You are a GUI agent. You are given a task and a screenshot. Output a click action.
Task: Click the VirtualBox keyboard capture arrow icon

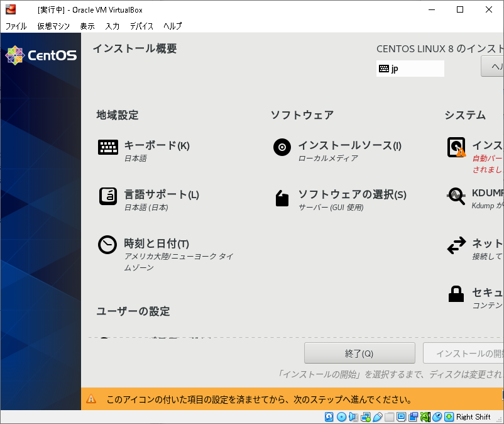tap(449, 417)
